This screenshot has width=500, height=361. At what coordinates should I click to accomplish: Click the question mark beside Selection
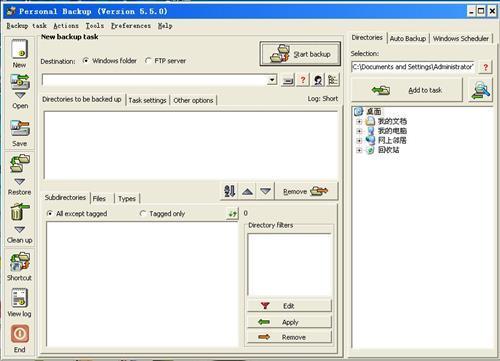click(486, 67)
